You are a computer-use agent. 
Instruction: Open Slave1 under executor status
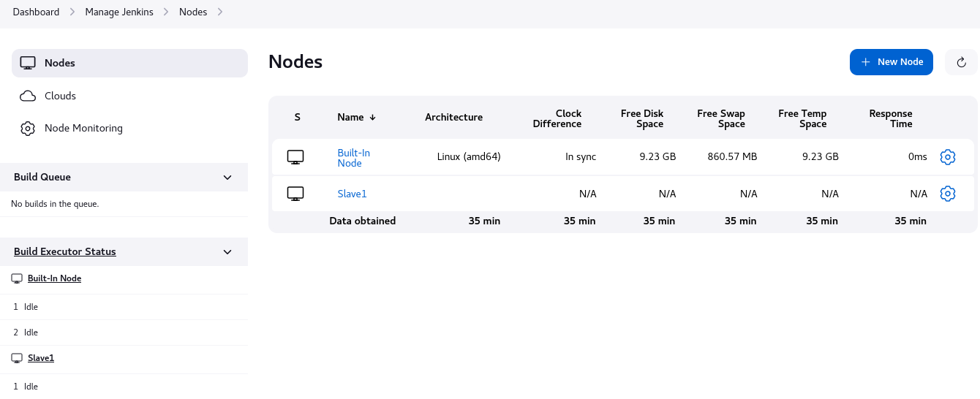(x=41, y=358)
